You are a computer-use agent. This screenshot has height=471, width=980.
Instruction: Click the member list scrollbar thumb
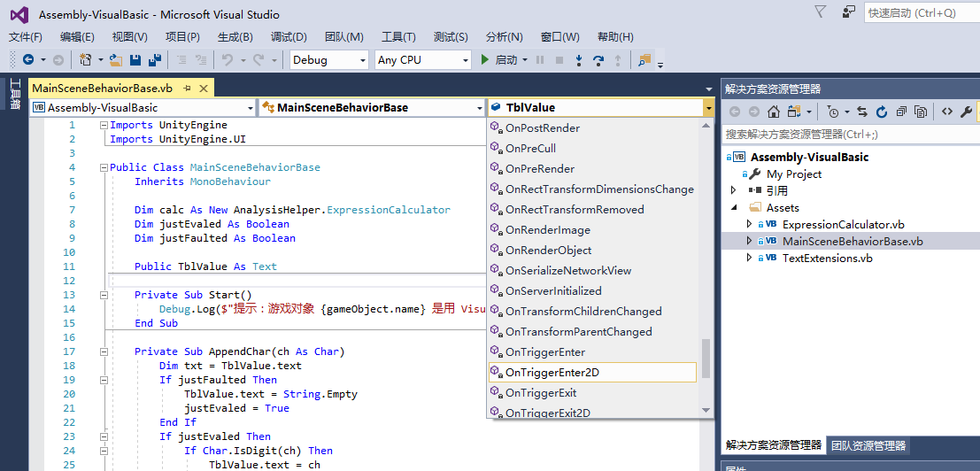click(706, 359)
